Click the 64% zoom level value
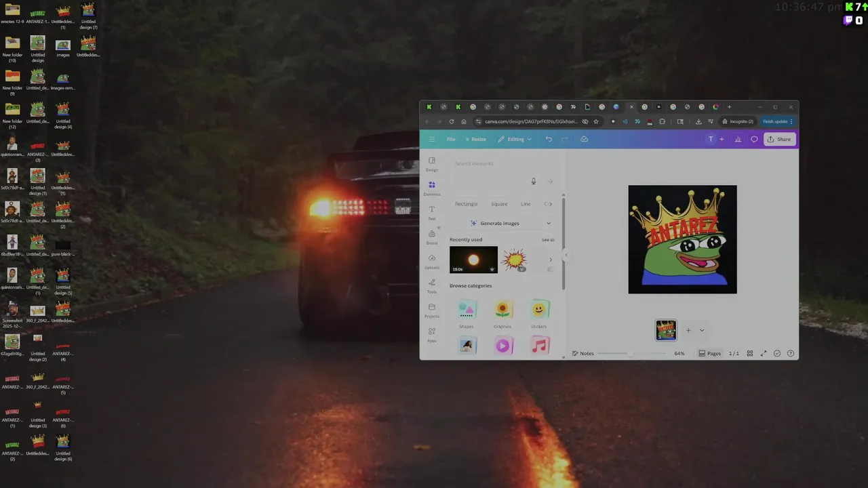The width and height of the screenshot is (868, 488). tap(679, 353)
